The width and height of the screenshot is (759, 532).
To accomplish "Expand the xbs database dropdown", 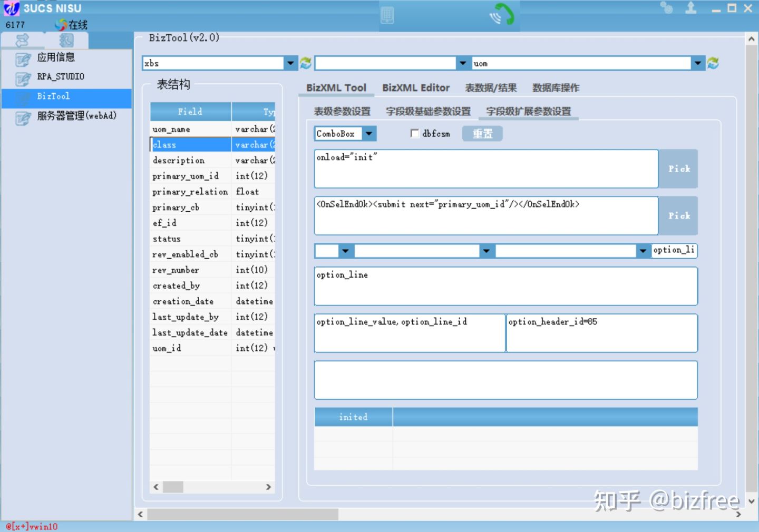I will (x=290, y=63).
